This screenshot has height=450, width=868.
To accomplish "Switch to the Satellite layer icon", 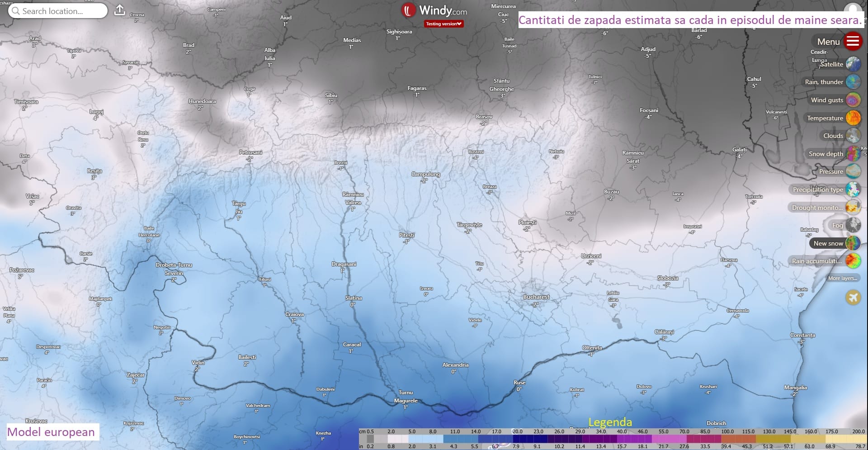I will click(x=853, y=64).
